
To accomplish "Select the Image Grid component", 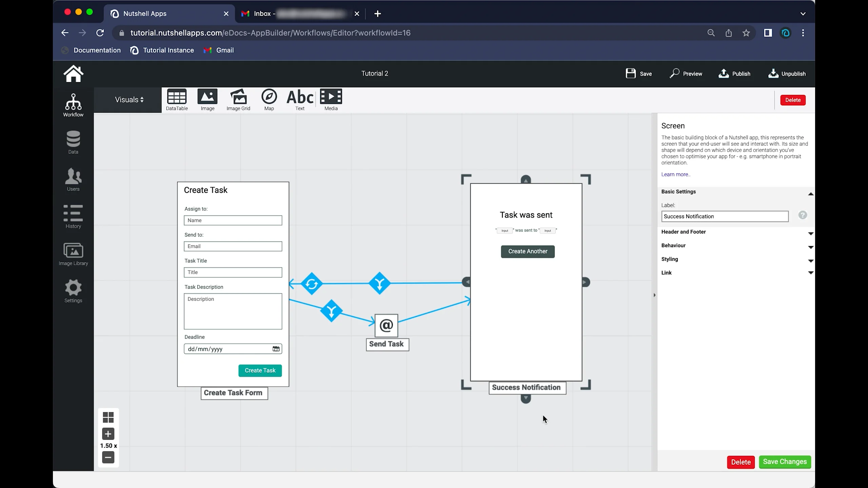I will (x=238, y=100).
